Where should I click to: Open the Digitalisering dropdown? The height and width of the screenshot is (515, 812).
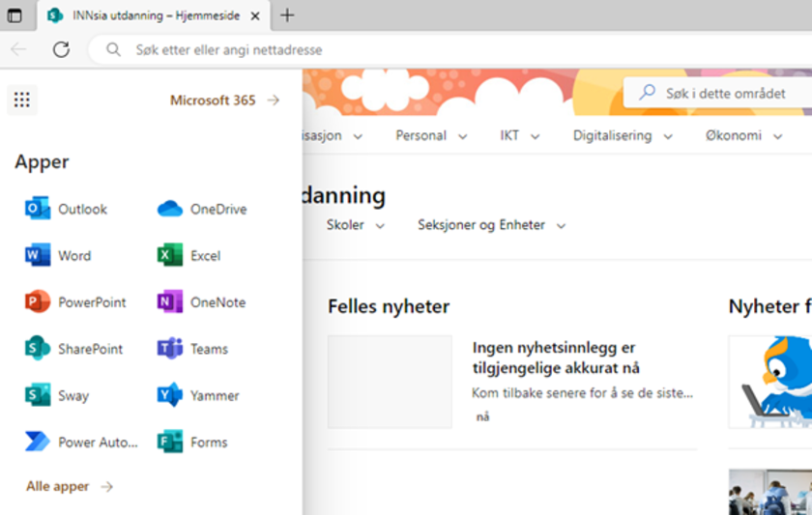[623, 135]
